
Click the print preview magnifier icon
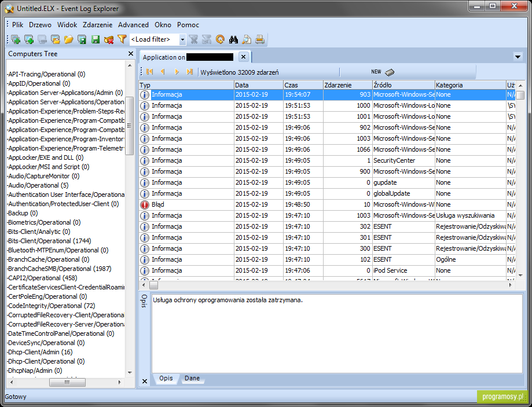pyautogui.click(x=247, y=39)
